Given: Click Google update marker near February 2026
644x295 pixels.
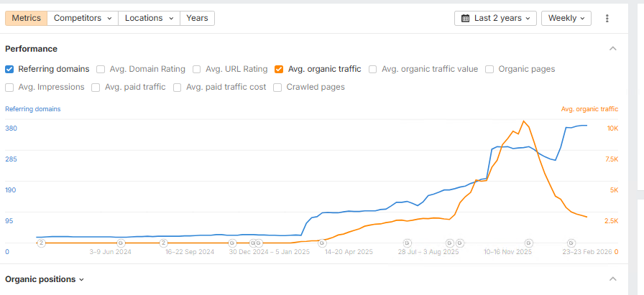Looking at the screenshot, I should (x=571, y=243).
